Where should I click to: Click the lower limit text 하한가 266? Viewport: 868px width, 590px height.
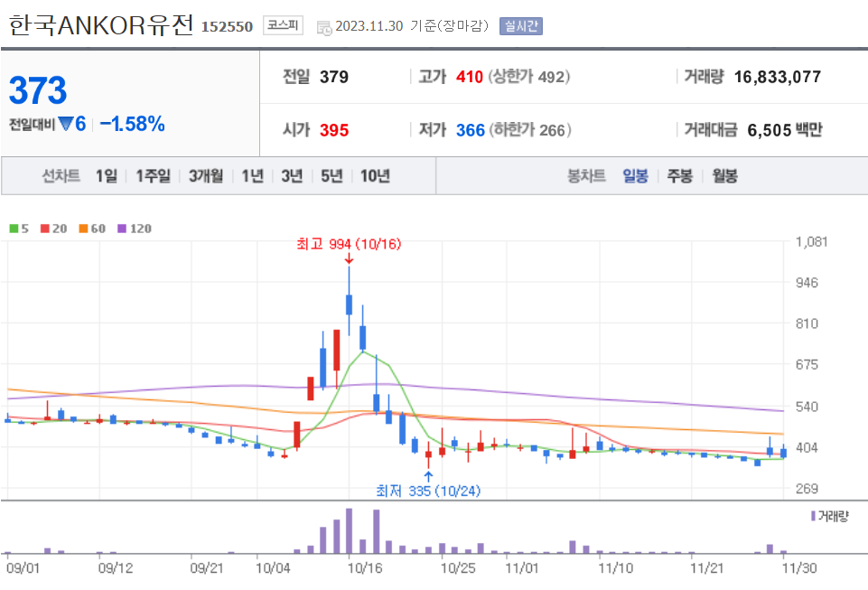point(530,130)
